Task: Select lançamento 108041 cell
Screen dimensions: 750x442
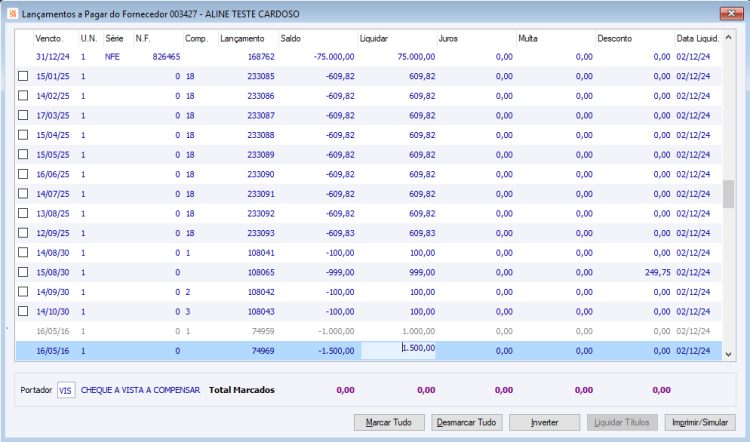Action: 261,253
